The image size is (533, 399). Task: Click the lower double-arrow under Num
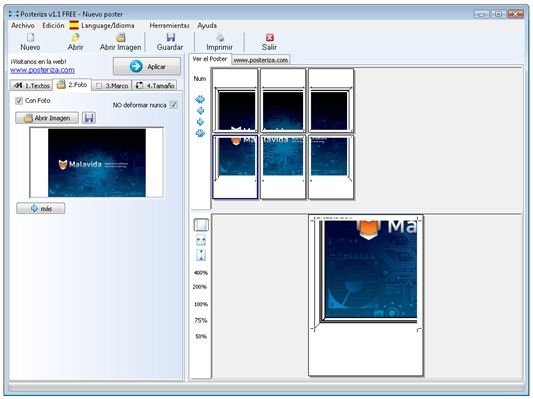pos(200,133)
